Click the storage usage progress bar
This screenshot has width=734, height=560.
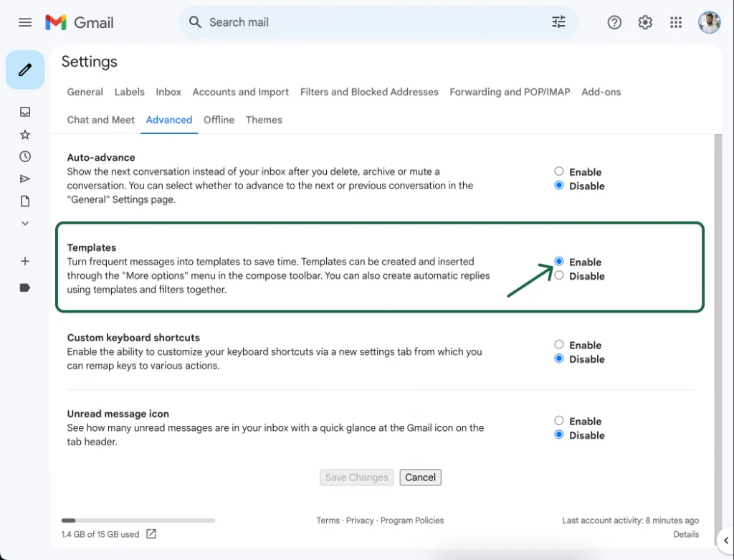(138, 520)
